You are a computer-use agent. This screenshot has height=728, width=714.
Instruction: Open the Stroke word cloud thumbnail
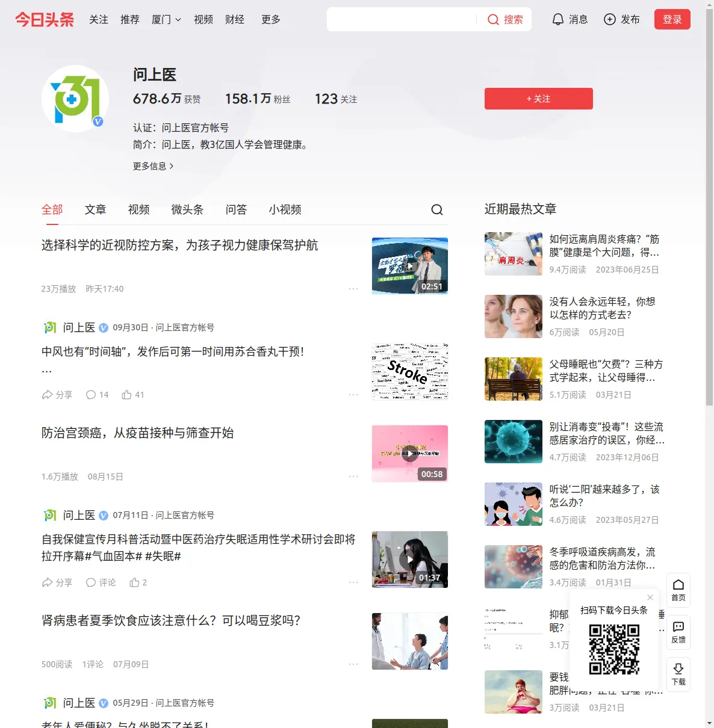pyautogui.click(x=410, y=372)
